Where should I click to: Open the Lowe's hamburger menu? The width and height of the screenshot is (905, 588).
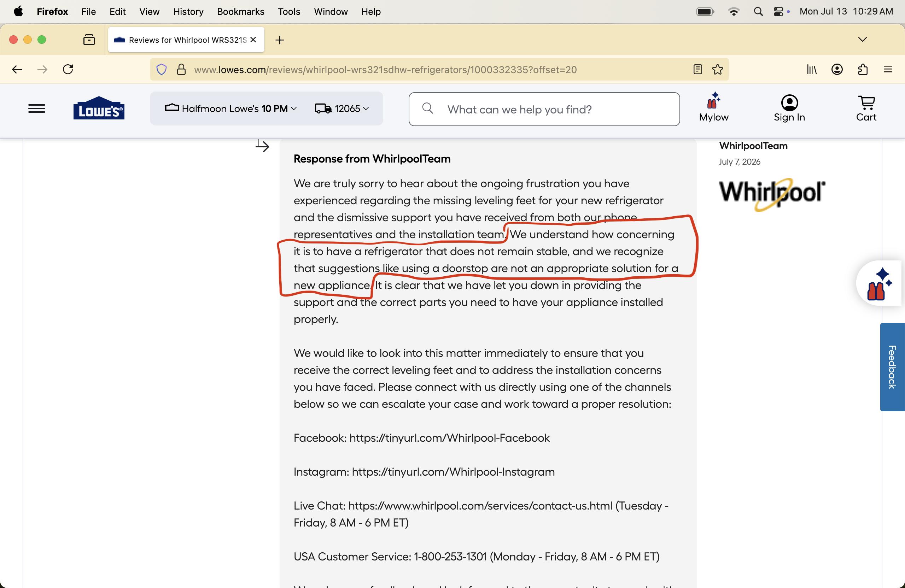click(x=36, y=109)
